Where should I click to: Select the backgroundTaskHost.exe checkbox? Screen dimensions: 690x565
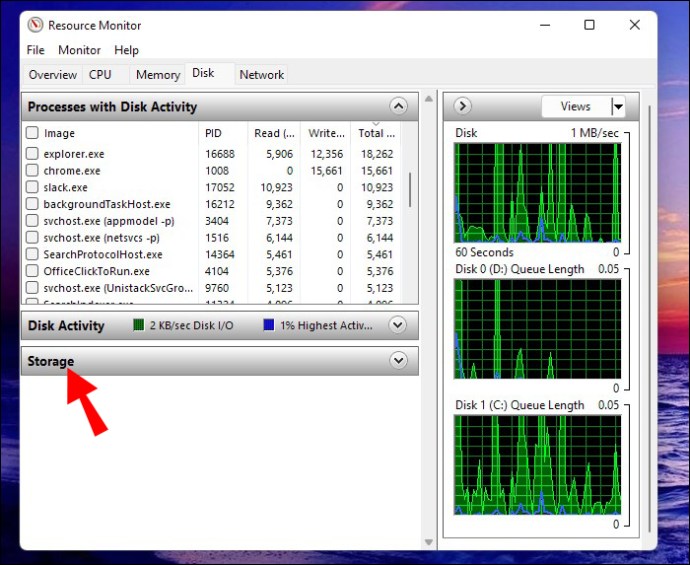point(32,204)
